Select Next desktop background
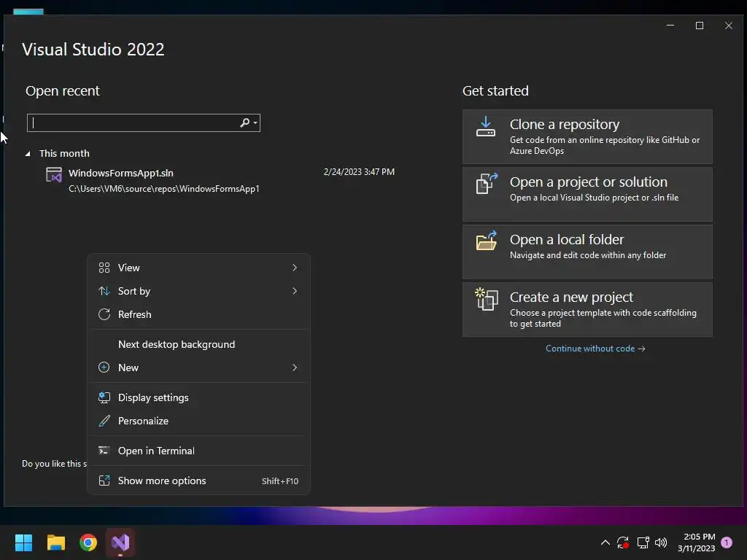 pos(198,344)
